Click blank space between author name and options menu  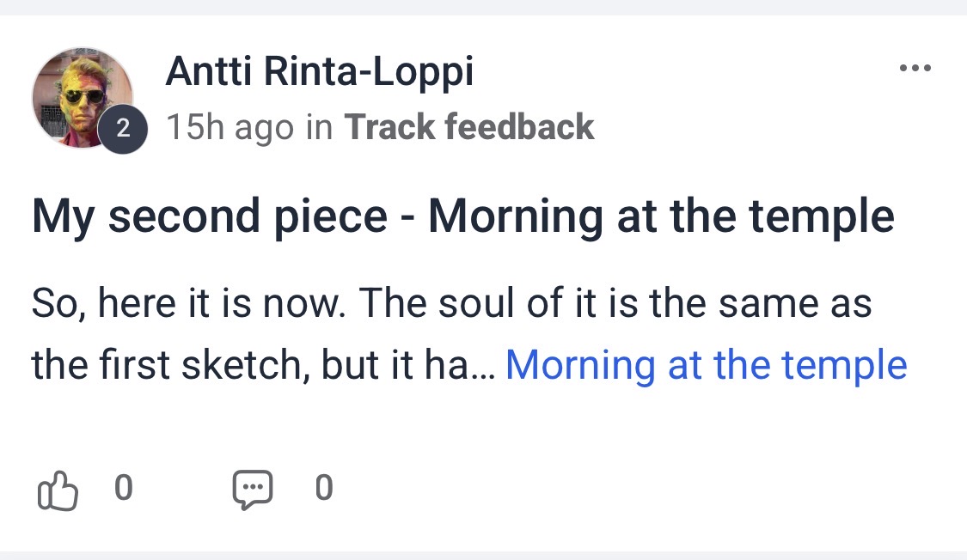(688, 71)
